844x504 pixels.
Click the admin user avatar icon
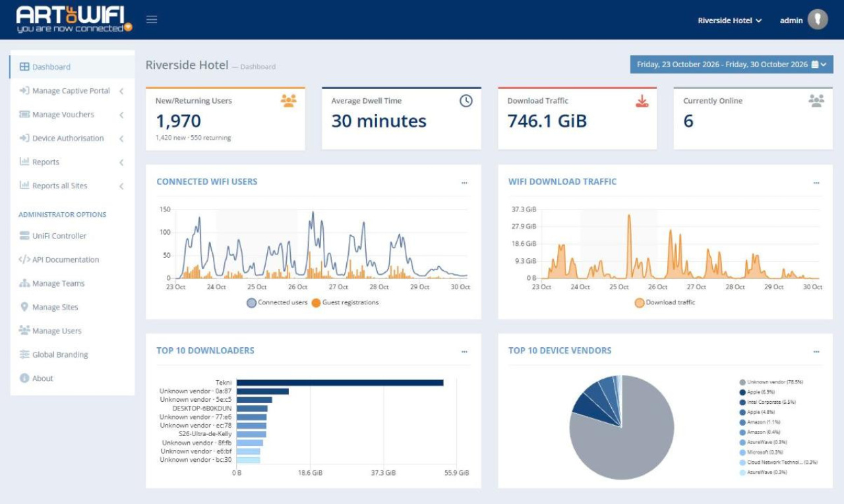click(x=818, y=20)
